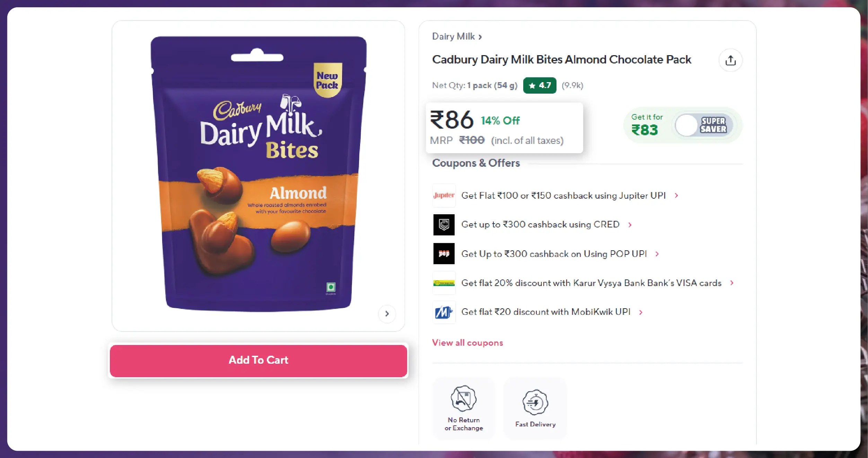The height and width of the screenshot is (458, 868).
Task: Click the MobiKwik logo icon
Action: coord(444,312)
